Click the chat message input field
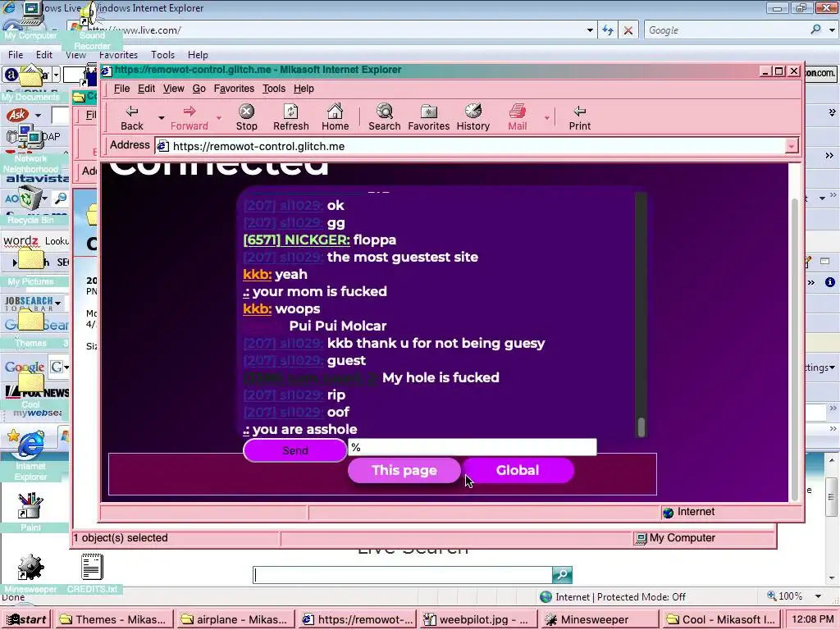 tap(472, 447)
